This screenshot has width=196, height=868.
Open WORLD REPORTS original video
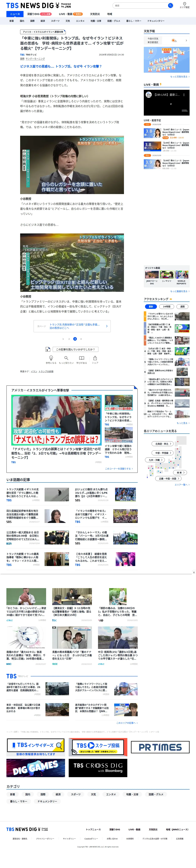[x=181, y=278]
